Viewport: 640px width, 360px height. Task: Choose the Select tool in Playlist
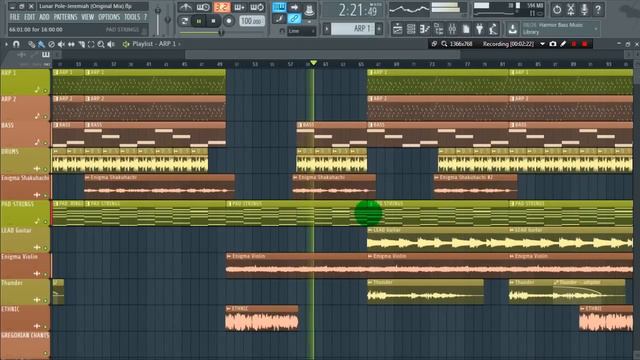click(91, 44)
